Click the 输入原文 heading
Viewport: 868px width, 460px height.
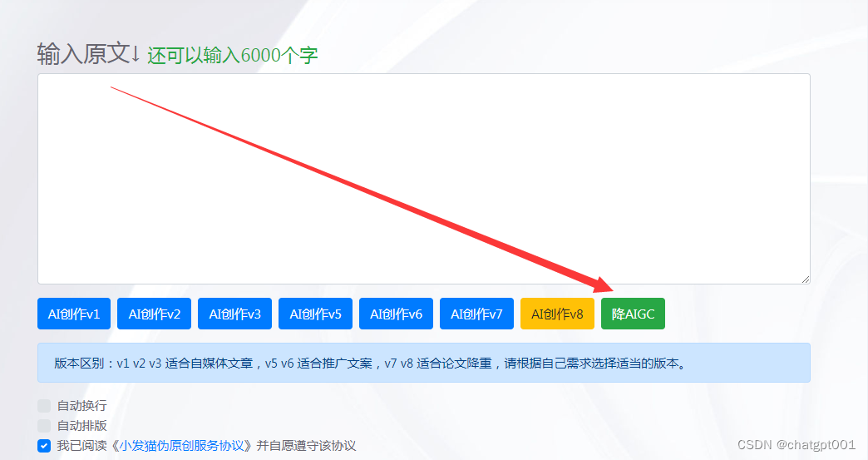pyautogui.click(x=88, y=54)
